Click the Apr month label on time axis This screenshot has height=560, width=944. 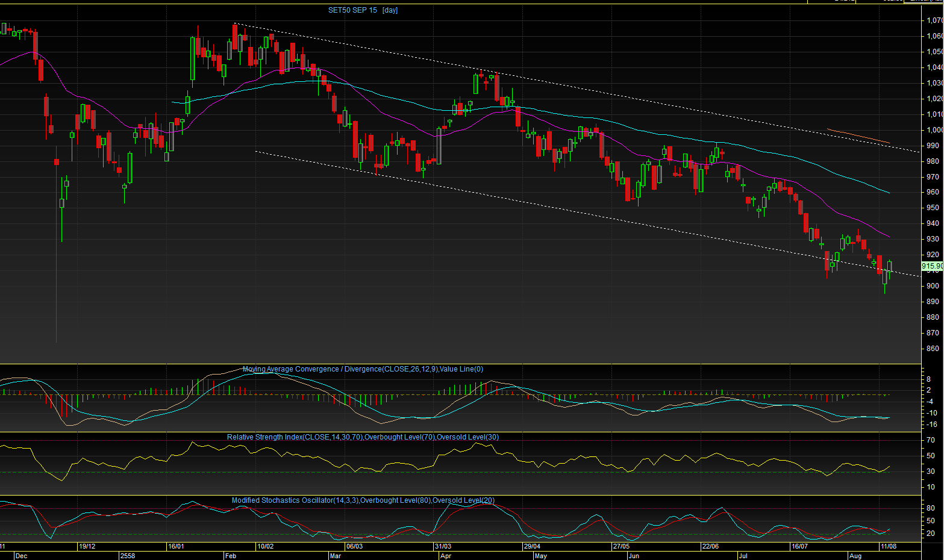click(446, 556)
